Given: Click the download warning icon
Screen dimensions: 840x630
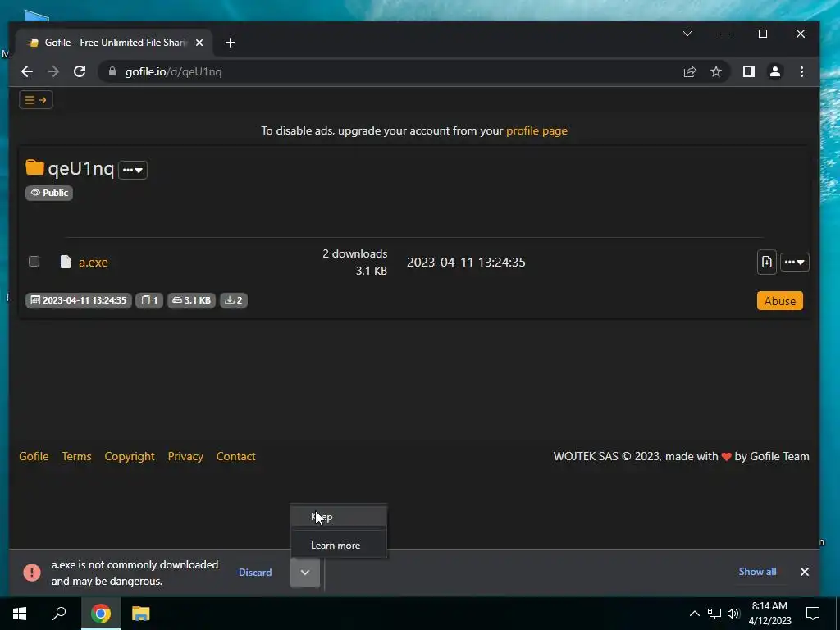Looking at the screenshot, I should pyautogui.click(x=32, y=572).
